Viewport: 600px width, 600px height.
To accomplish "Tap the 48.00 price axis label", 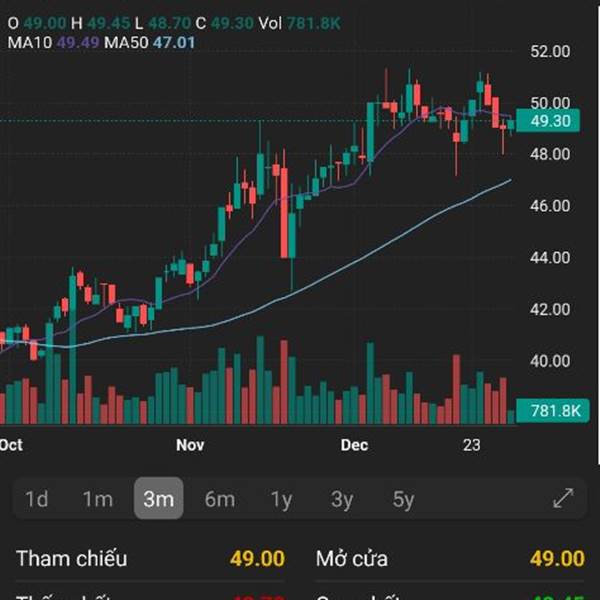I will tap(550, 154).
